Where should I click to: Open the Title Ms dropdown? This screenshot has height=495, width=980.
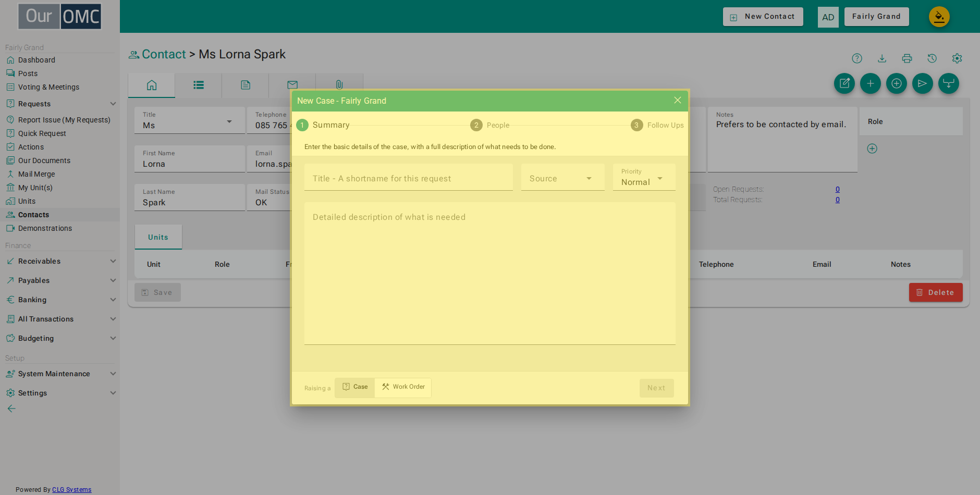(x=190, y=120)
